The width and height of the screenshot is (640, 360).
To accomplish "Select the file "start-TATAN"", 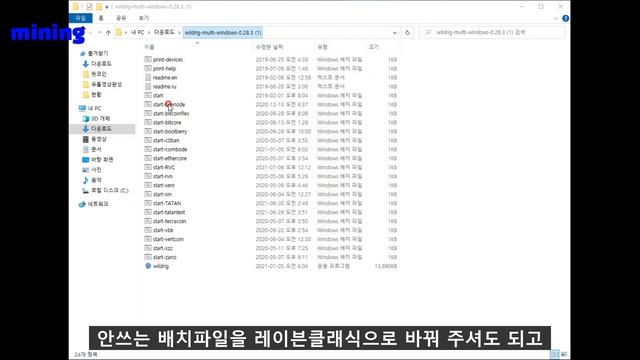I will pos(167,203).
